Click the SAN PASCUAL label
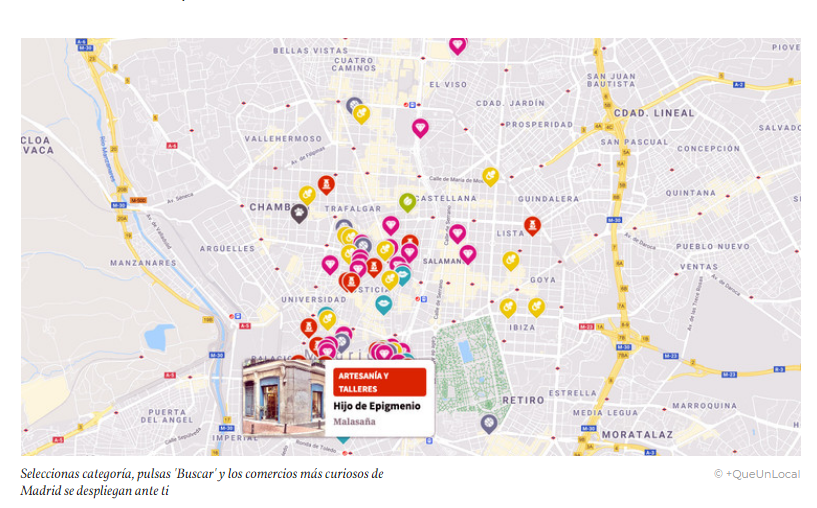817x508 pixels. click(x=634, y=142)
